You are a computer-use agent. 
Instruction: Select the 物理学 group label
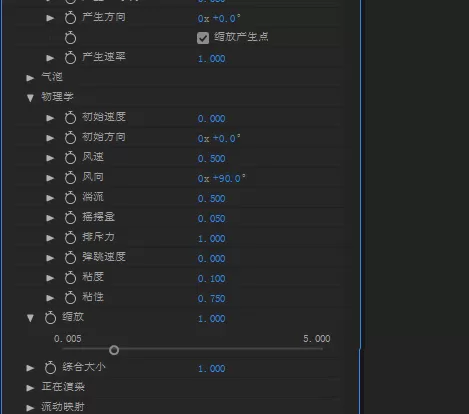click(57, 97)
